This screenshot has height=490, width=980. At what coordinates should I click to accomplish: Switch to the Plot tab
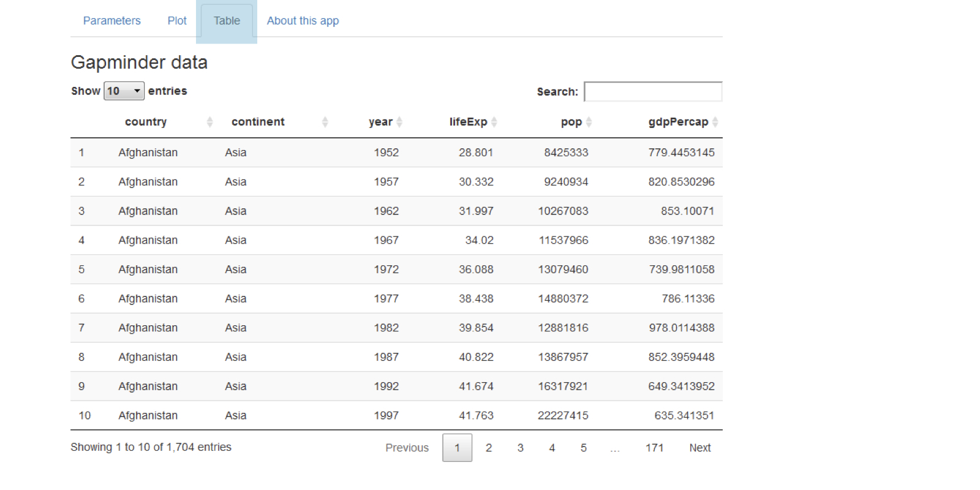[x=177, y=21]
